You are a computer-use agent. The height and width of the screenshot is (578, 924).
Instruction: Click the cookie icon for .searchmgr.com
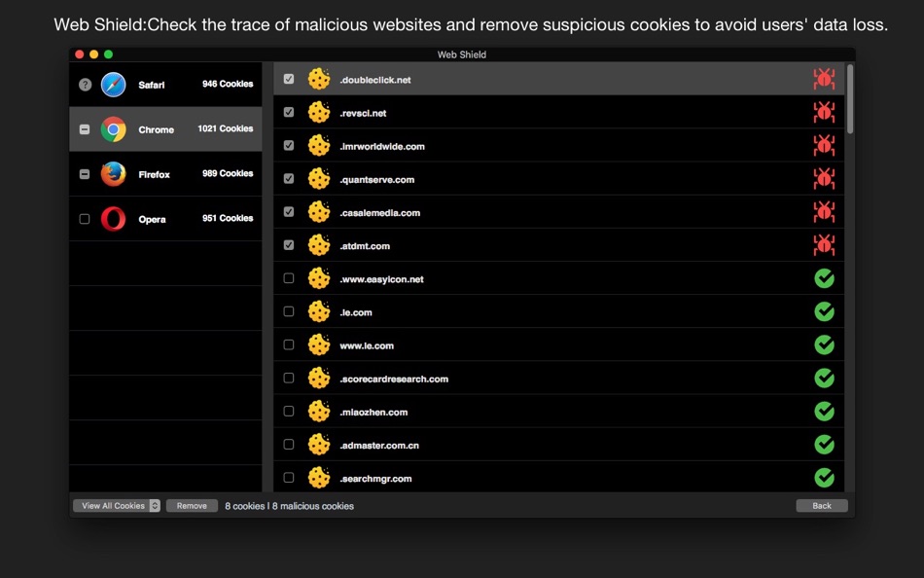point(319,478)
